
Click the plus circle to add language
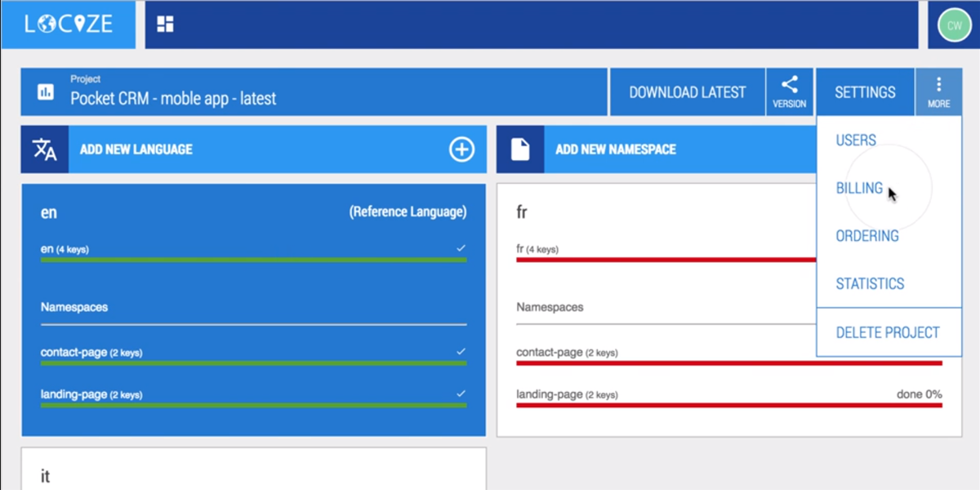[x=461, y=149]
